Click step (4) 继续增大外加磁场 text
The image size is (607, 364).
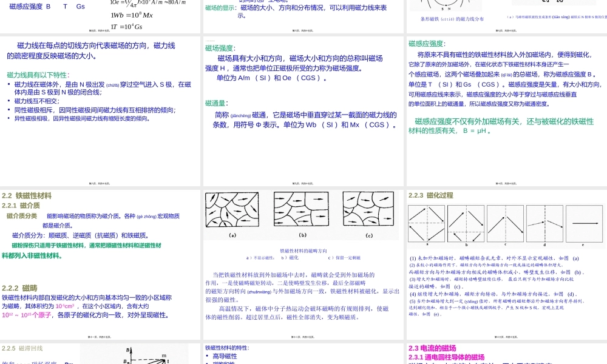pos(493,294)
